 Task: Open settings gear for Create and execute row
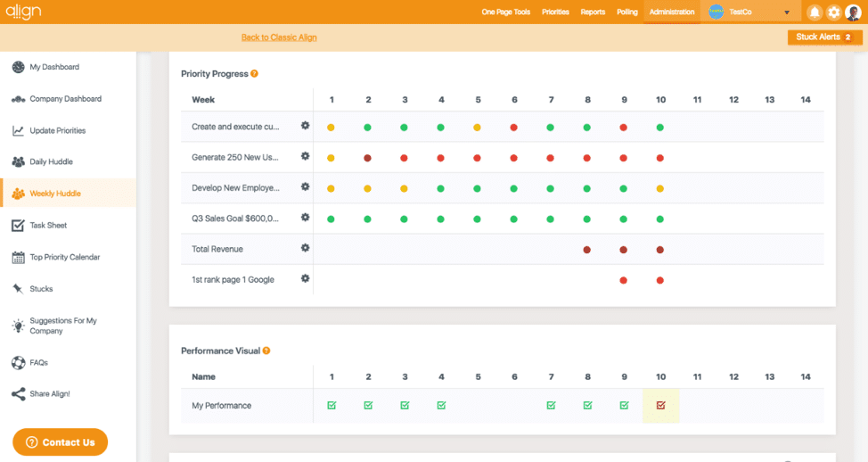click(305, 126)
